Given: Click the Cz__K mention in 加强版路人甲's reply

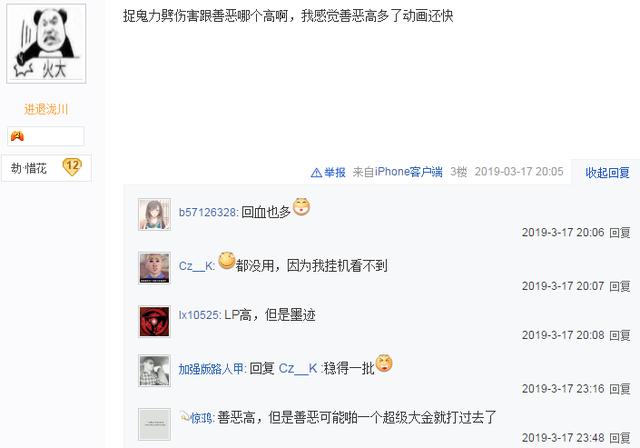Looking at the screenshot, I should [x=298, y=368].
